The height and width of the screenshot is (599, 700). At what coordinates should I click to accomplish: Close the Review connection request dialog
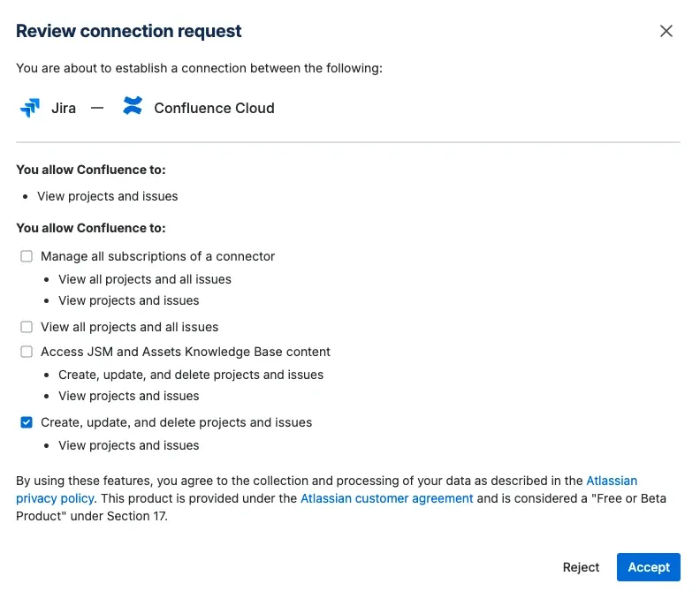tap(666, 31)
